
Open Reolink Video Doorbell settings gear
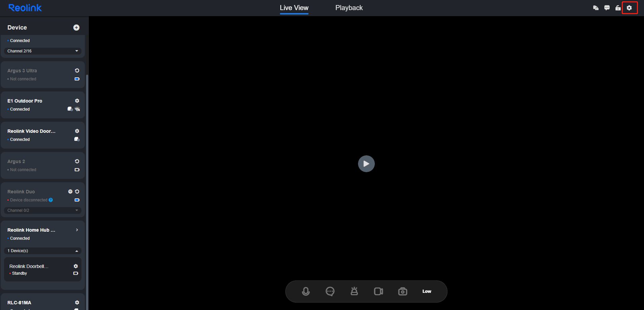pyautogui.click(x=77, y=131)
